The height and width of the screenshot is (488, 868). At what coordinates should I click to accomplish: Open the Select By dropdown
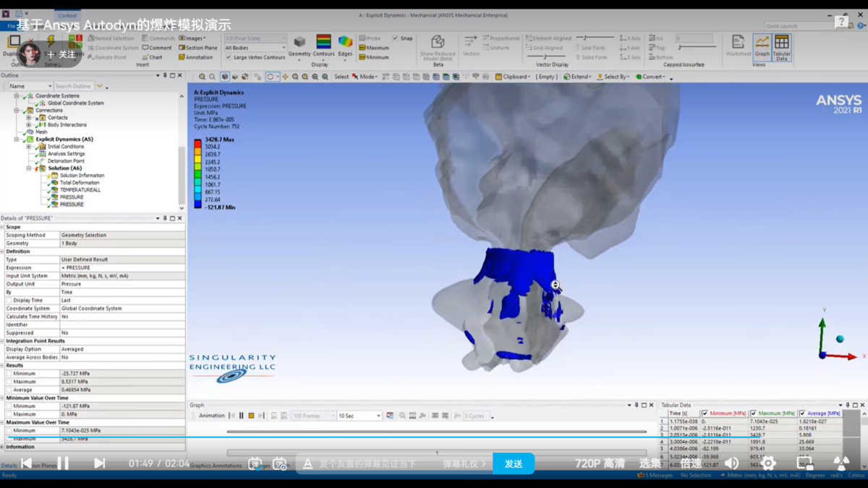click(x=613, y=77)
